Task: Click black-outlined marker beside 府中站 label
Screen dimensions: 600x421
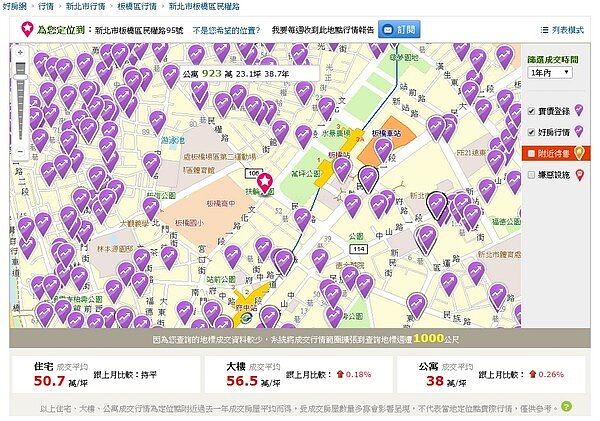Action: [269, 316]
